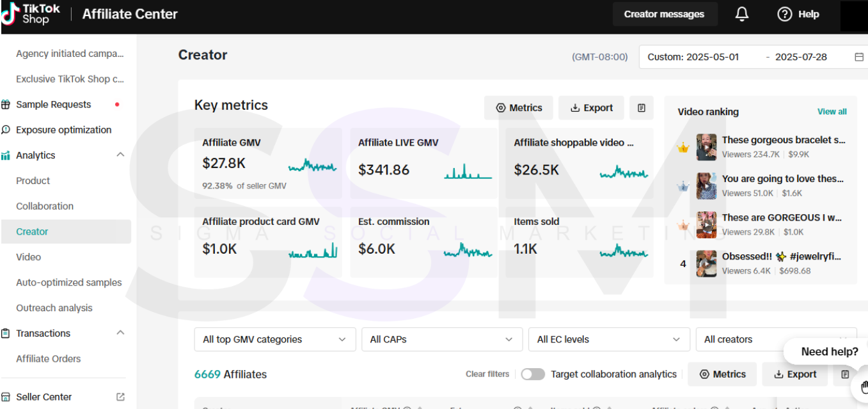The height and width of the screenshot is (409, 868).
Task: Go to Product analytics page
Action: [x=33, y=181]
